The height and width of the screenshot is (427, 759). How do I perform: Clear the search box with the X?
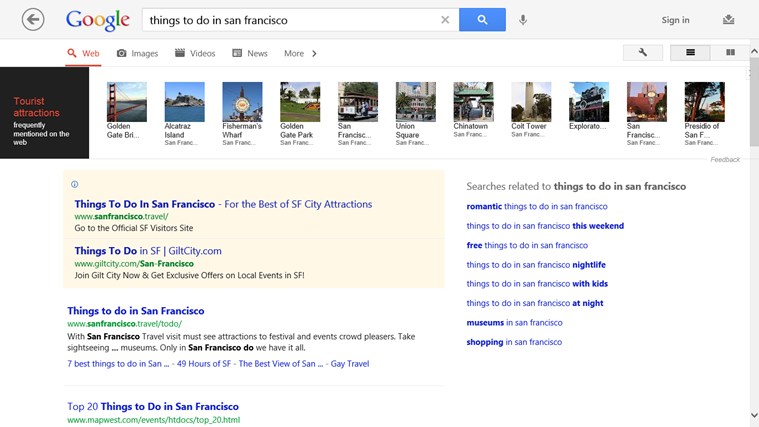445,20
